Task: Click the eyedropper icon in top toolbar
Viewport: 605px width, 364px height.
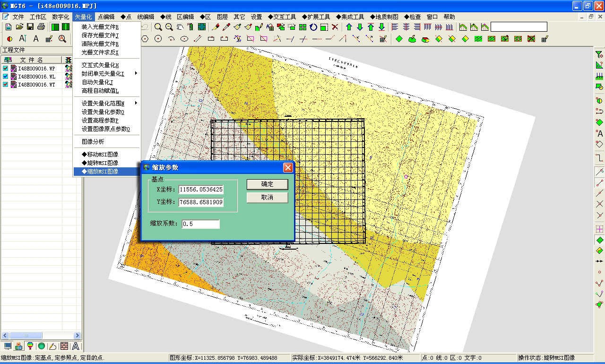Action: coord(227,27)
